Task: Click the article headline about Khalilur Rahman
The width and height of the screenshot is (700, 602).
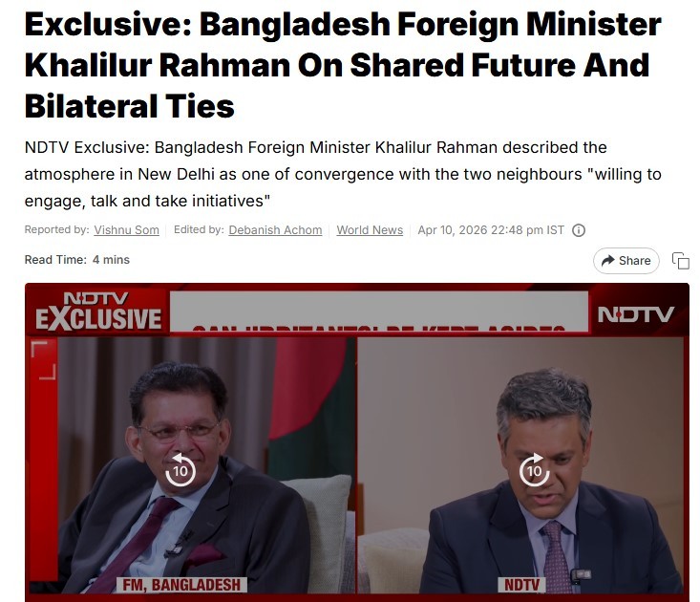Action: click(x=343, y=65)
